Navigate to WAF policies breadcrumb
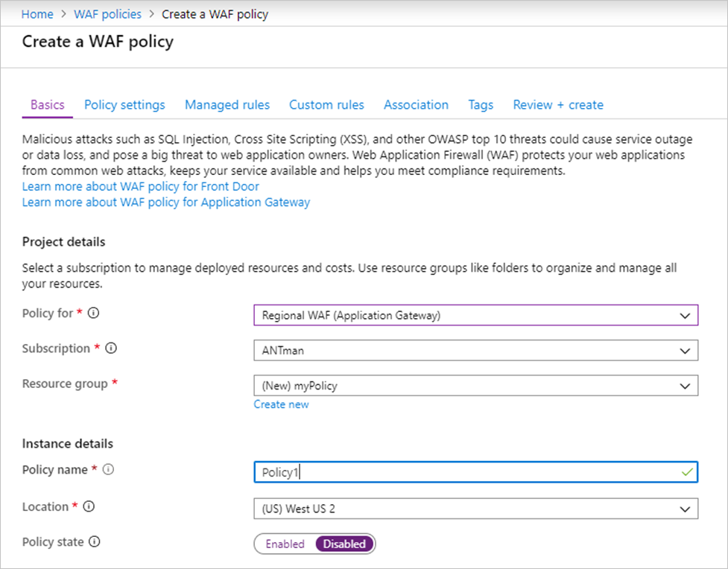 [x=107, y=13]
